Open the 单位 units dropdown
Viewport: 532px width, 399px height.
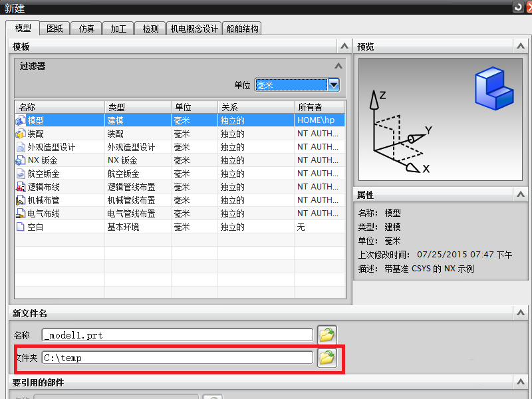[332, 84]
